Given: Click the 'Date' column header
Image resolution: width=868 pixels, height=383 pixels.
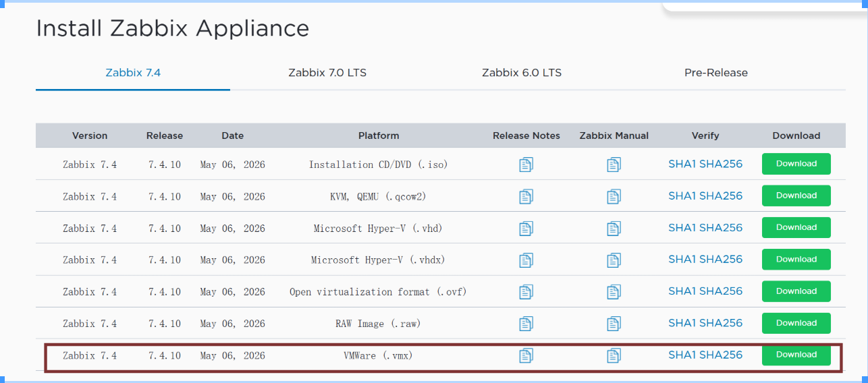Looking at the screenshot, I should (232, 136).
